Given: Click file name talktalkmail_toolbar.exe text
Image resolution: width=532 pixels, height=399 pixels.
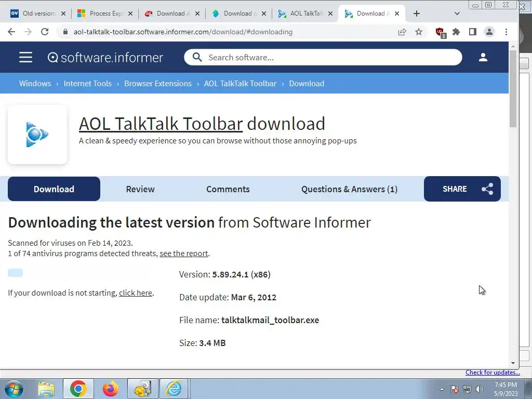Looking at the screenshot, I should click(270, 320).
